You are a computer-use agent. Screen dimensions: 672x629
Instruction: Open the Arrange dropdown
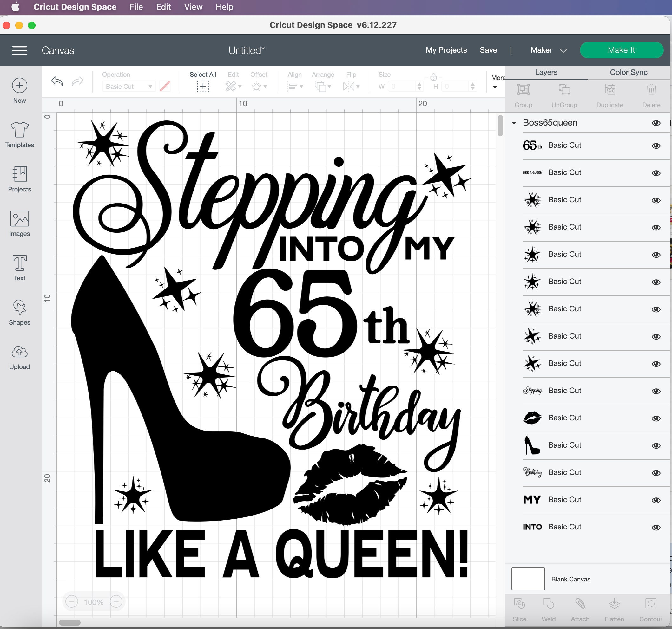click(x=323, y=87)
